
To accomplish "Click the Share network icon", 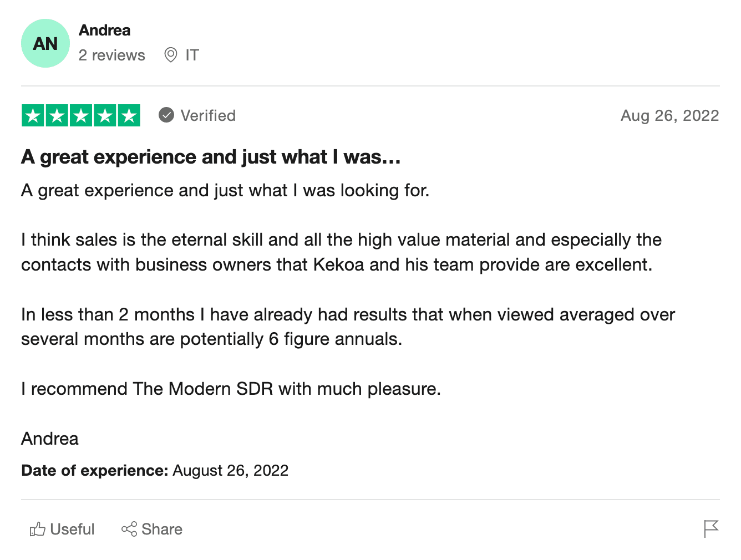I will (x=129, y=530).
